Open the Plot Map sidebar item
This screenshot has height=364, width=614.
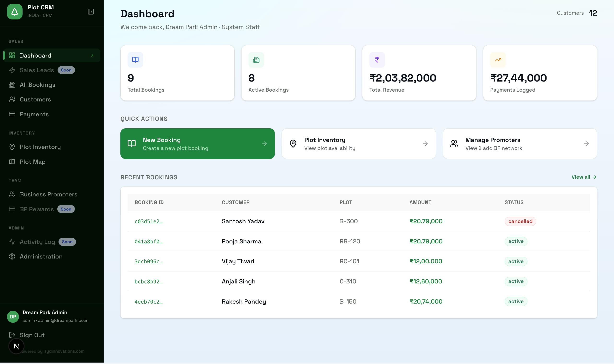[x=52, y=162]
